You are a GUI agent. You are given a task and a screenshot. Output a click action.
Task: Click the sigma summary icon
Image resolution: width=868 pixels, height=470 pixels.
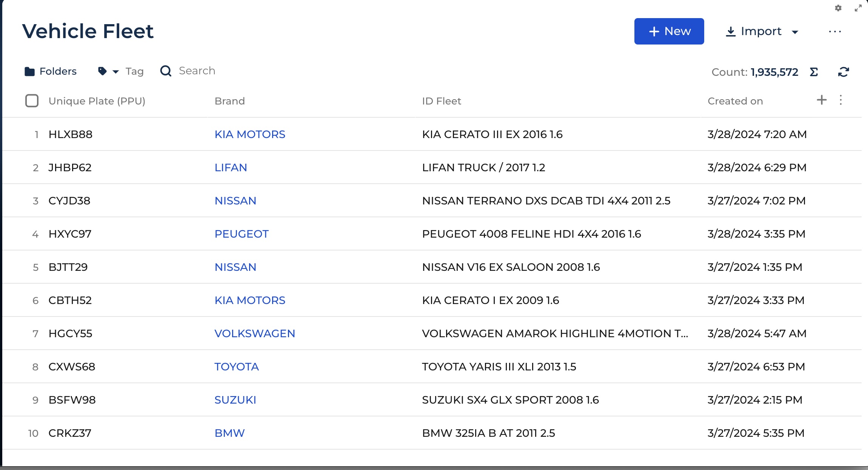(x=814, y=72)
